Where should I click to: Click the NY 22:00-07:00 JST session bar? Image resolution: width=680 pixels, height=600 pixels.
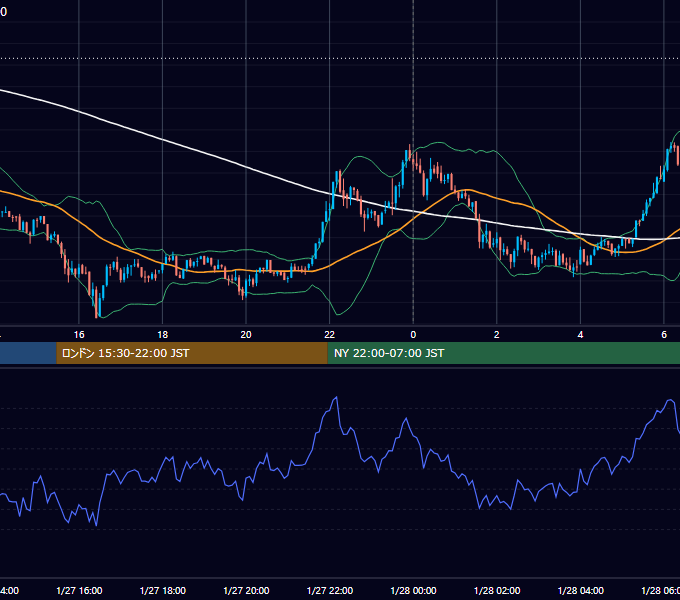tap(503, 353)
